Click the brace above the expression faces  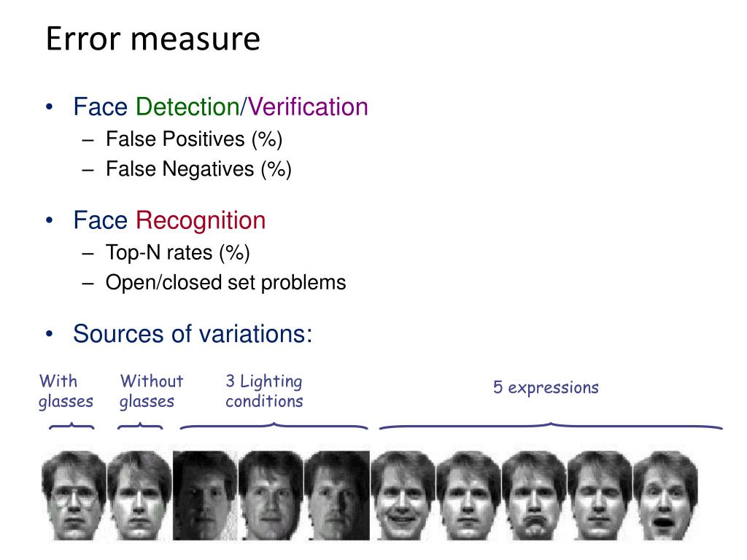coord(551,426)
